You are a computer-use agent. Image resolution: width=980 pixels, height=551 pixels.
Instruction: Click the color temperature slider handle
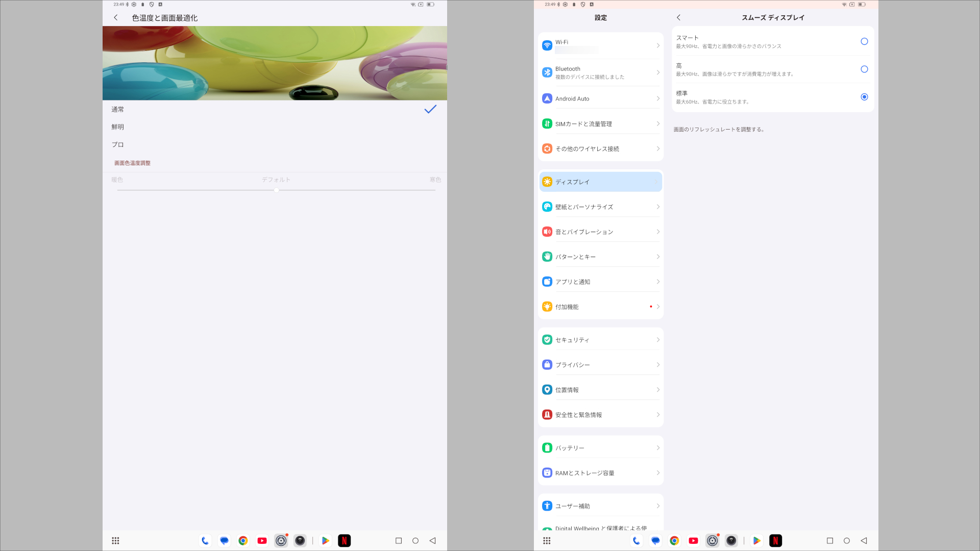[276, 190]
